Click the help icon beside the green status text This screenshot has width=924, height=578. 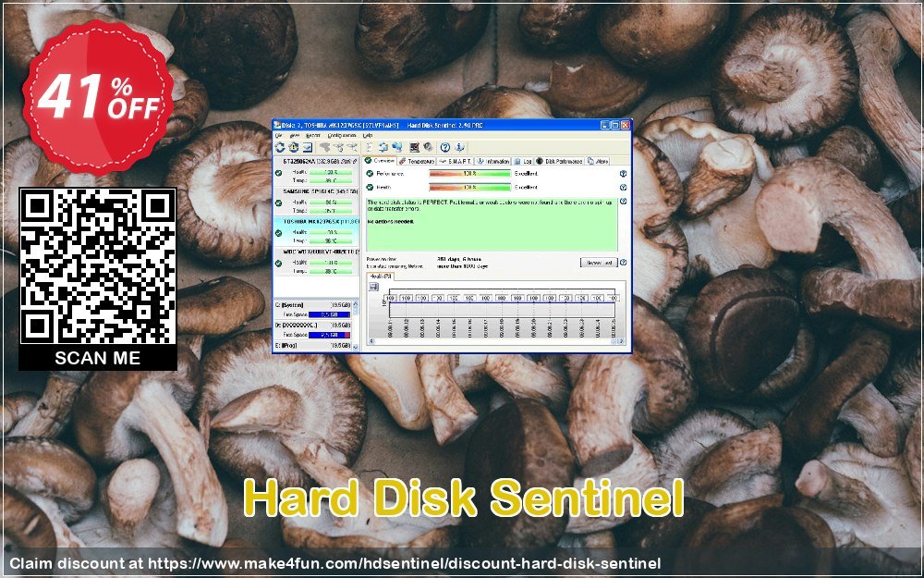tap(624, 202)
